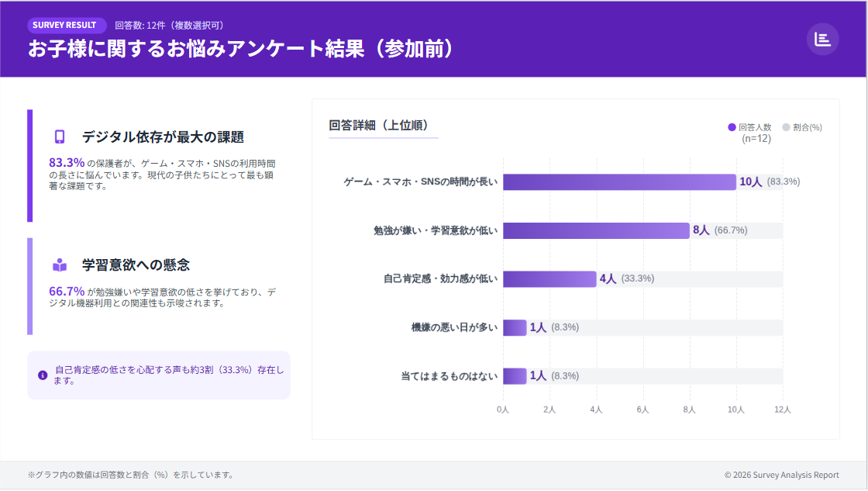Click the book reader icon beside 学習意欲への懸念
Image resolution: width=868 pixels, height=491 pixels.
[x=60, y=265]
